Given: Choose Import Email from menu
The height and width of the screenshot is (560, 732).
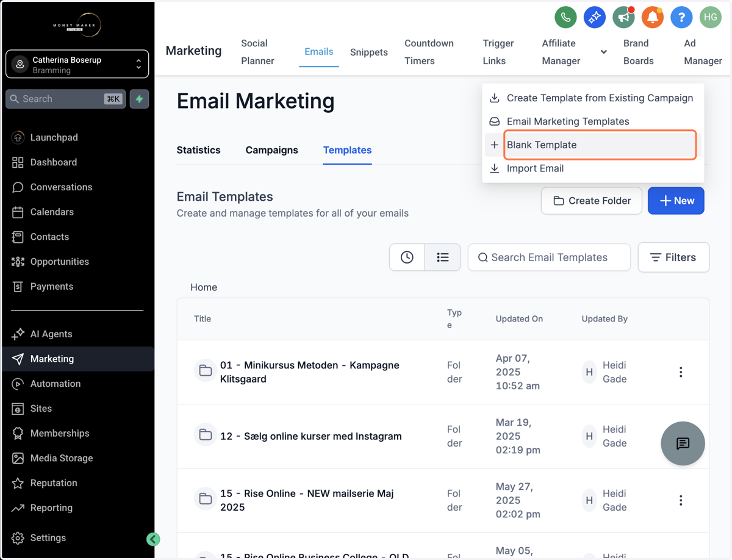Looking at the screenshot, I should tap(593, 168).
